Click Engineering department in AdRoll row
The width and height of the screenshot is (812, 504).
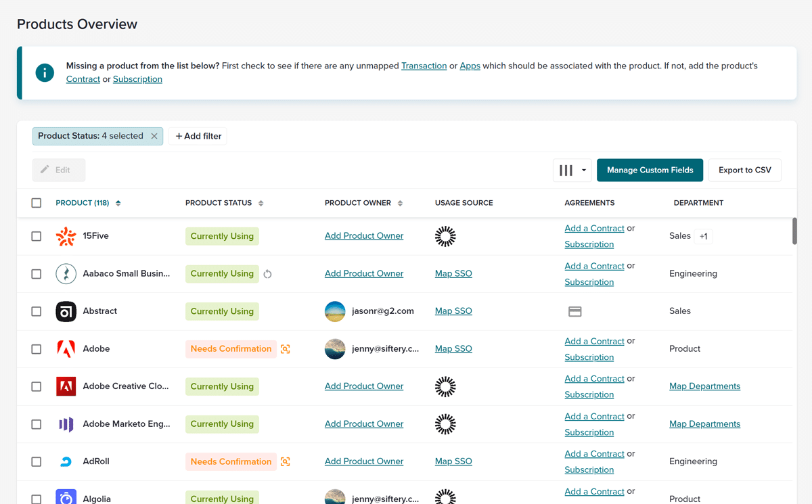[x=693, y=461]
